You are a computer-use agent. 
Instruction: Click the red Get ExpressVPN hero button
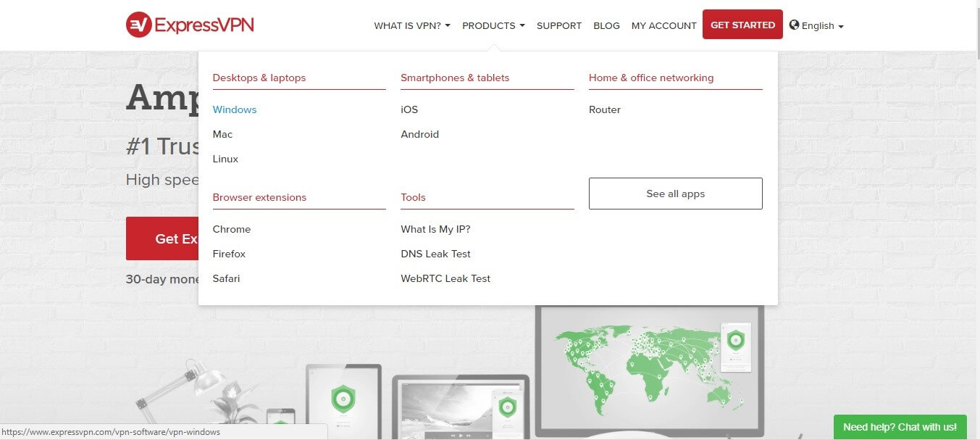(x=162, y=238)
